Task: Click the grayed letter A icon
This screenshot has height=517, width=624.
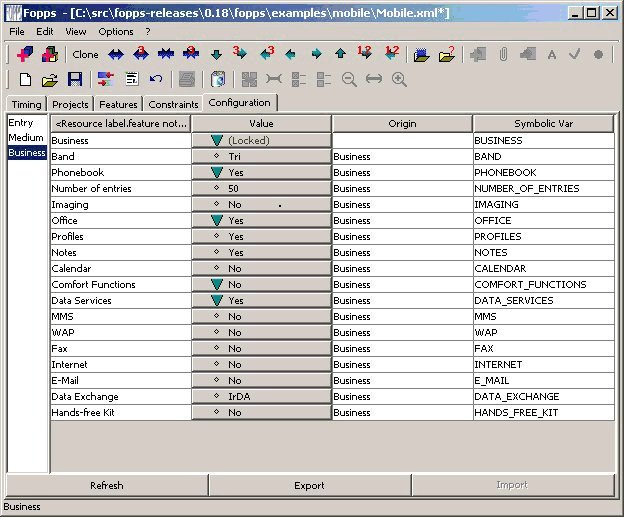Action: point(552,55)
